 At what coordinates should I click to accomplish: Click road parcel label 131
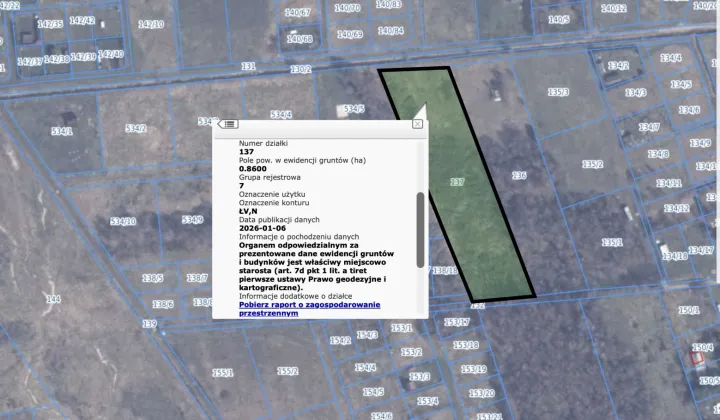[248, 67]
